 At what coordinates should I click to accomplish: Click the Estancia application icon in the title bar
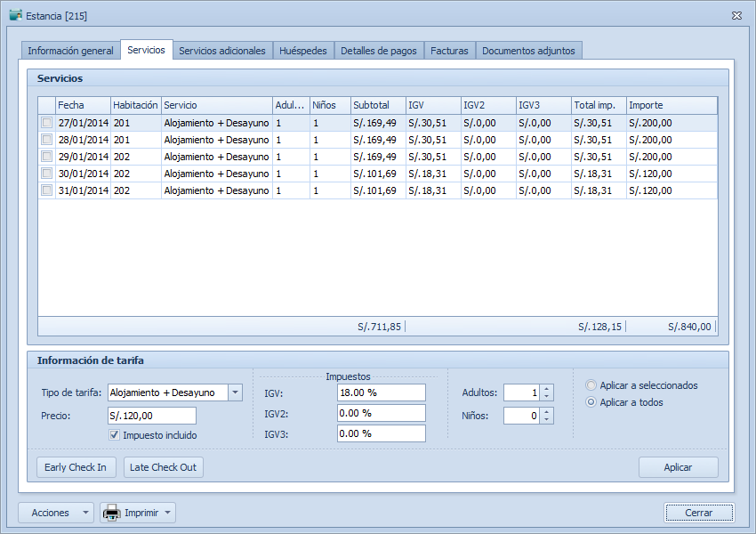[x=13, y=14]
